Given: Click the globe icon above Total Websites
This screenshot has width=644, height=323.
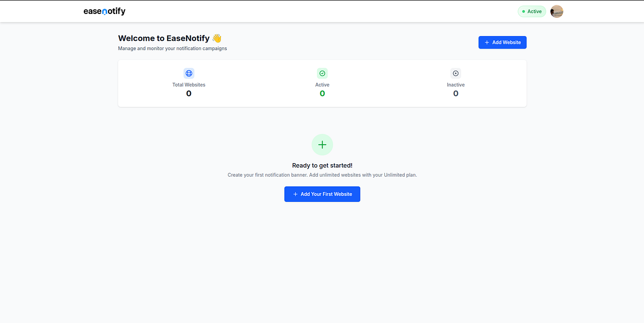Looking at the screenshot, I should (189, 73).
